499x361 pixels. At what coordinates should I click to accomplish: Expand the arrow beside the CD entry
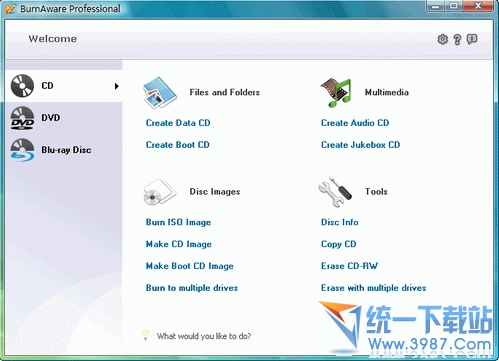116,86
